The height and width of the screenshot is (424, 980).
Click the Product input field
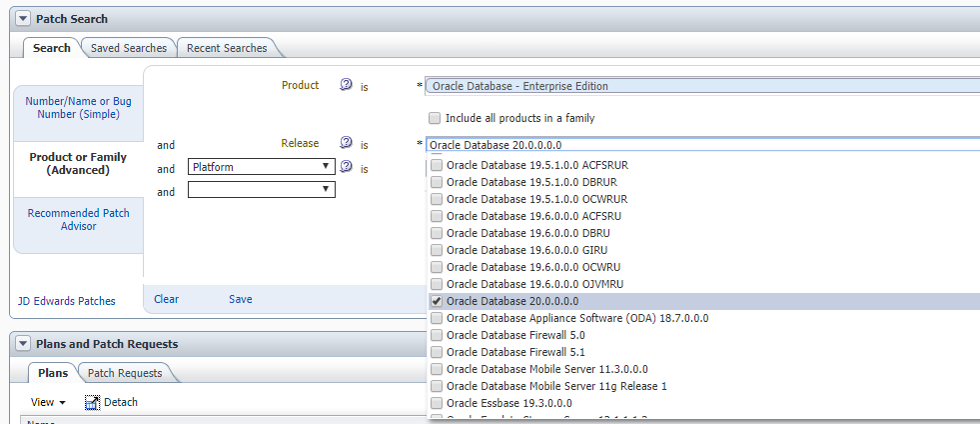pyautogui.click(x=702, y=86)
